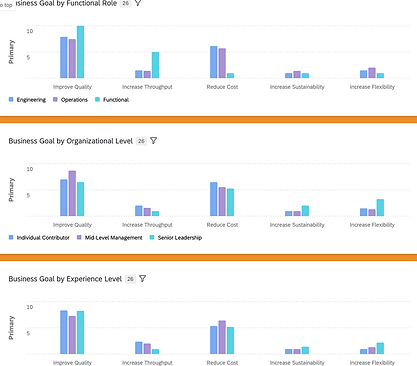Click Senior Leadership bar for Increase Flexibility
This screenshot has width=417, height=366.
click(x=380, y=208)
